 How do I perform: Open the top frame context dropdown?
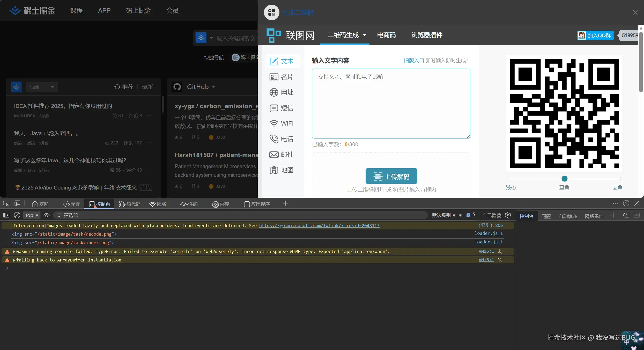point(31,215)
